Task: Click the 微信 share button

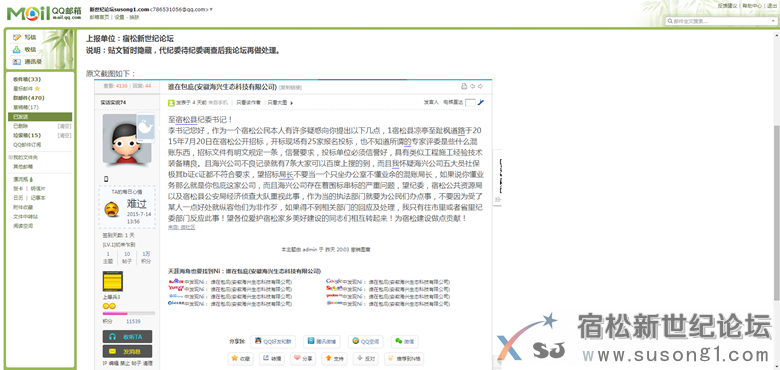Action: (404, 341)
